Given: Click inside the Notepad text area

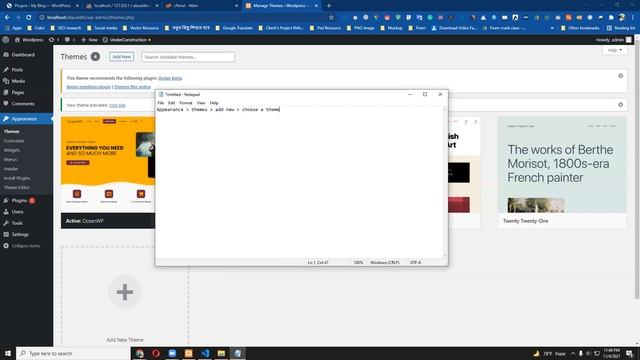Looking at the screenshot, I should [x=299, y=182].
